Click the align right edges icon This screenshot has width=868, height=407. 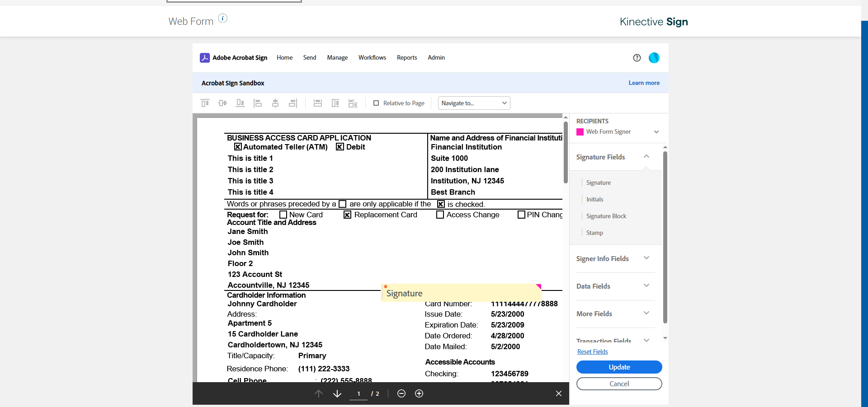pyautogui.click(x=293, y=103)
